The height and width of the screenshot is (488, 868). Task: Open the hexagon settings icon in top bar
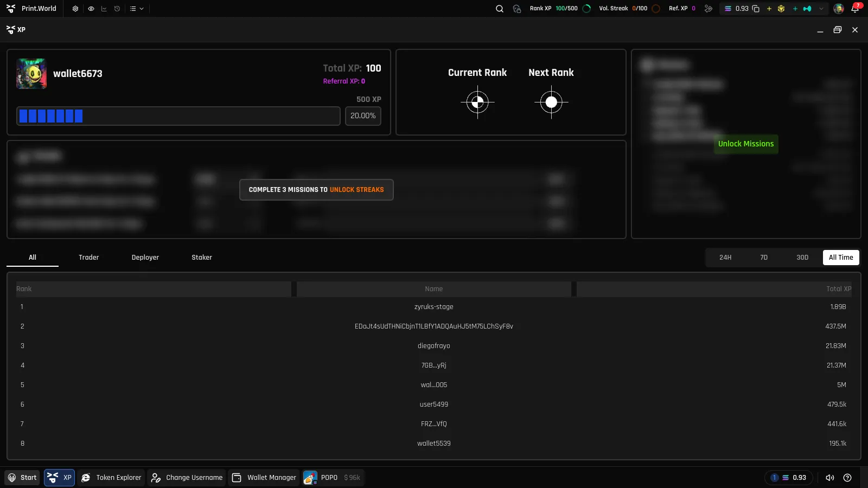coord(75,9)
